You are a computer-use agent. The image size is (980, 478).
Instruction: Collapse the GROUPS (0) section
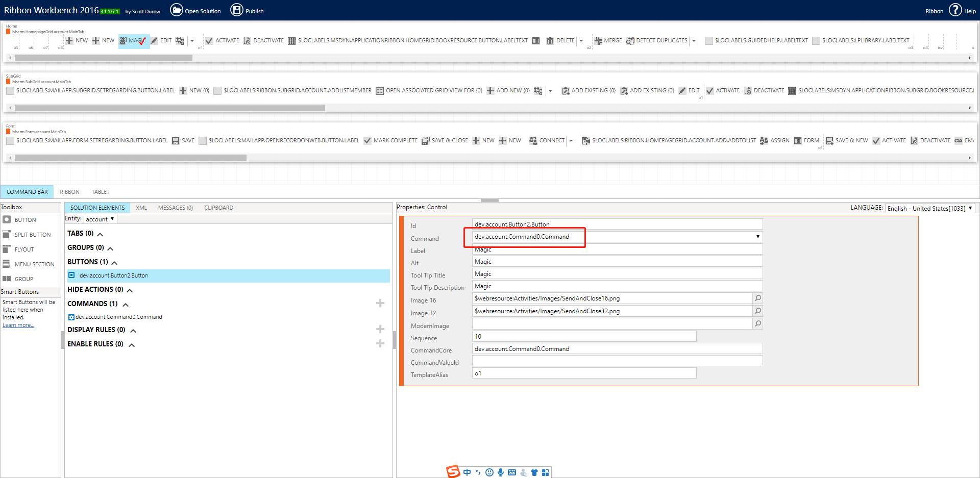click(x=110, y=248)
